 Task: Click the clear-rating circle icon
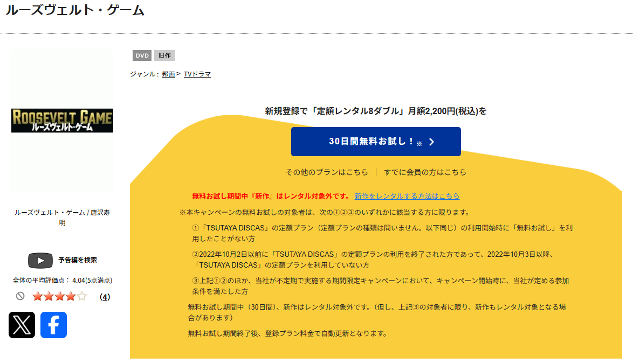coord(20,296)
